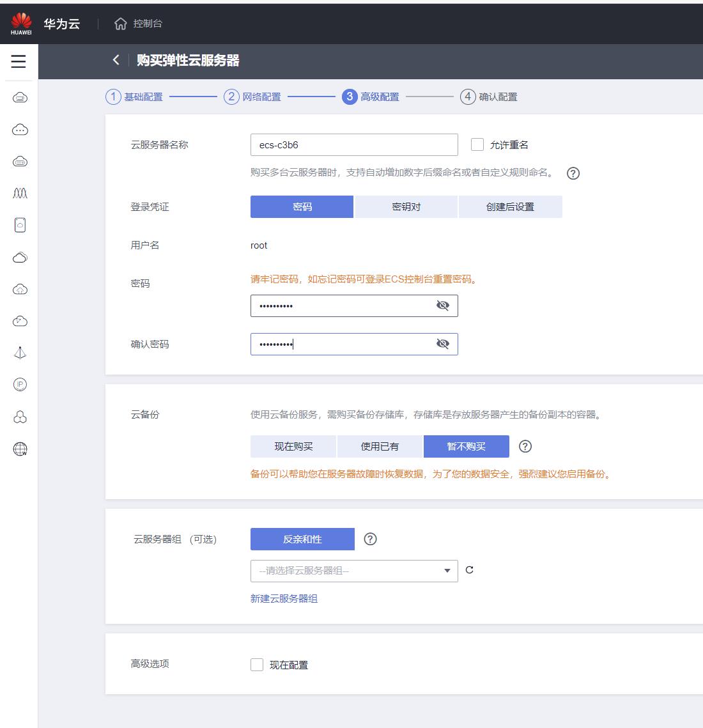Focus the 确认密码 input field
The height and width of the screenshot is (728, 703).
click(x=354, y=344)
